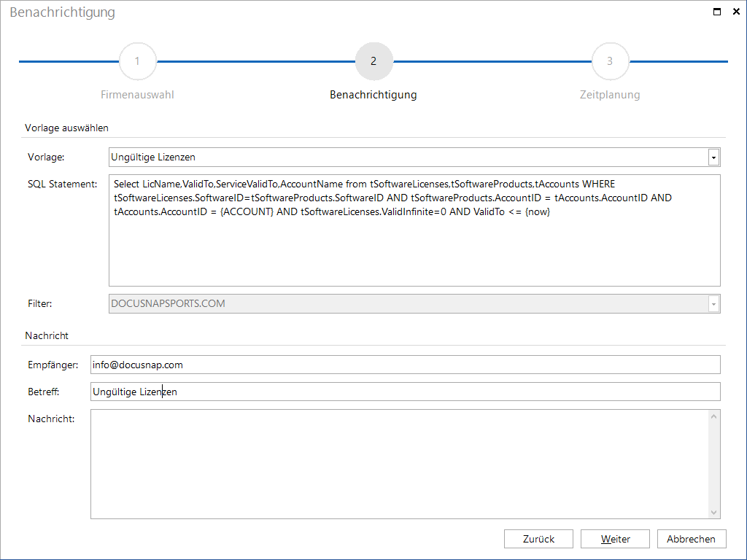Jump to step 3 Zeitplanung circle
This screenshot has width=747, height=560.
(x=611, y=61)
